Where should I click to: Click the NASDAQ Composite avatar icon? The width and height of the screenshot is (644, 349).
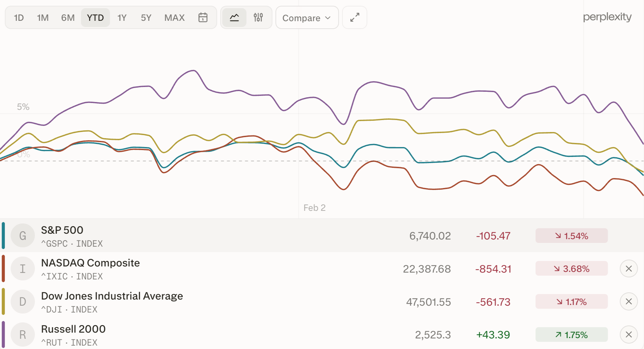point(23,269)
